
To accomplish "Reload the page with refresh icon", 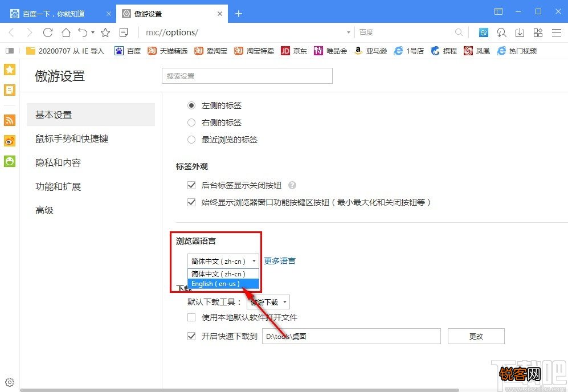I will point(48,32).
